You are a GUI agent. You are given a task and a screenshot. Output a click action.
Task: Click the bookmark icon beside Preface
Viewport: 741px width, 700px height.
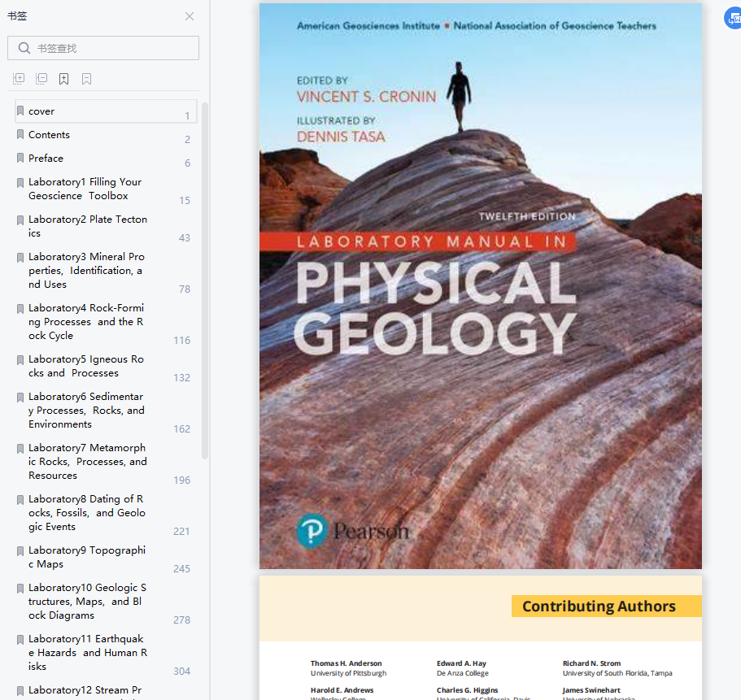click(x=20, y=158)
